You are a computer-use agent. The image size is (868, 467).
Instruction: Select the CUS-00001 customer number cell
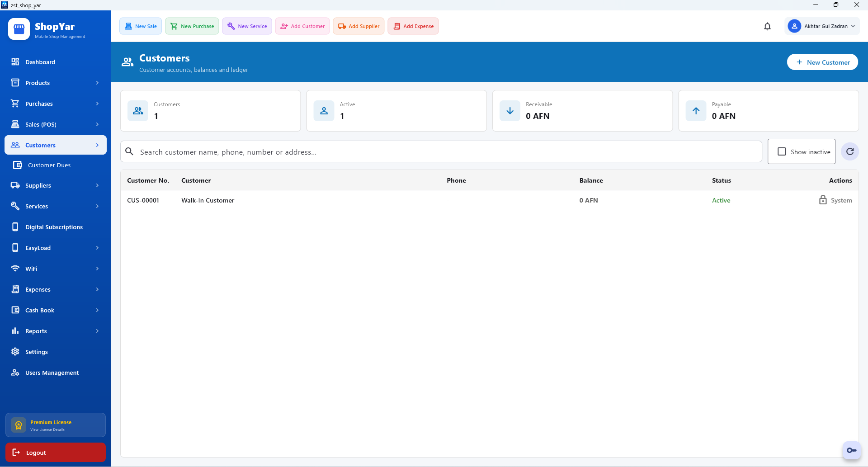tap(143, 200)
